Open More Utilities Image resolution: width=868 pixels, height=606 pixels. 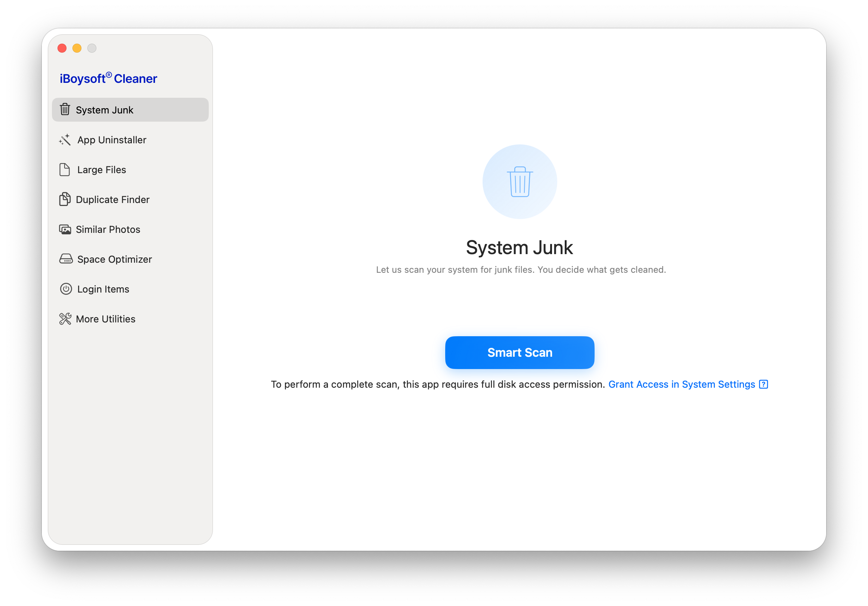pyautogui.click(x=106, y=319)
